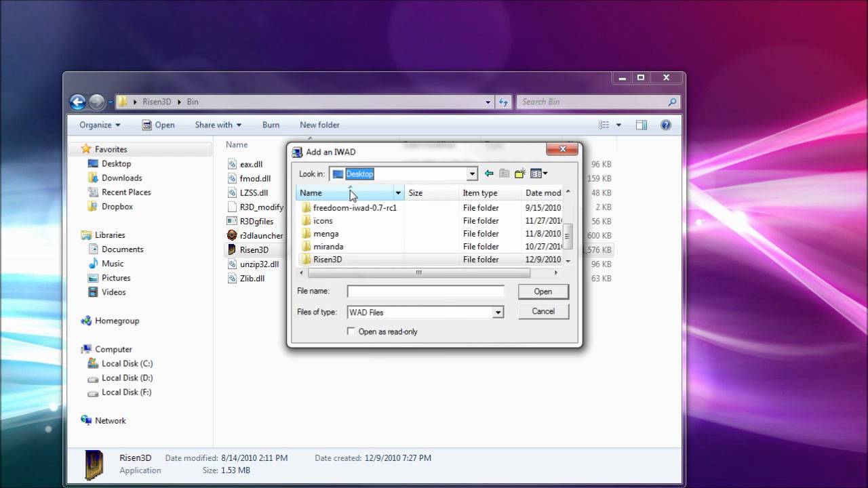Open Documents library in sidebar

115,249
